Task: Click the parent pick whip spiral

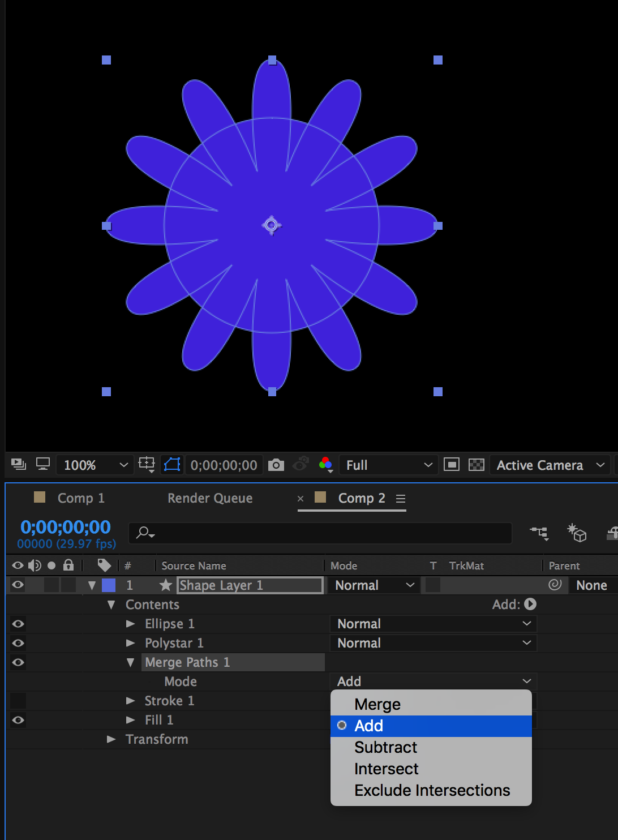Action: coord(555,585)
